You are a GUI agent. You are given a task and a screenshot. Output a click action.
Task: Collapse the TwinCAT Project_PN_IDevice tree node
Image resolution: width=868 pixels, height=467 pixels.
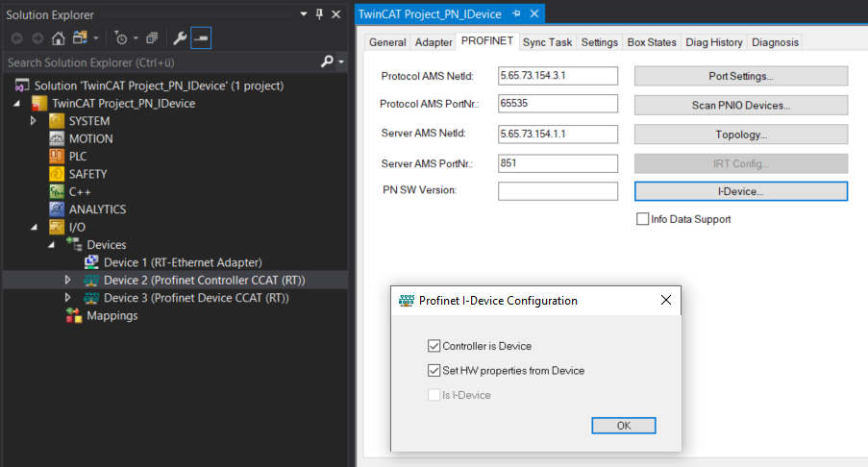[16, 104]
